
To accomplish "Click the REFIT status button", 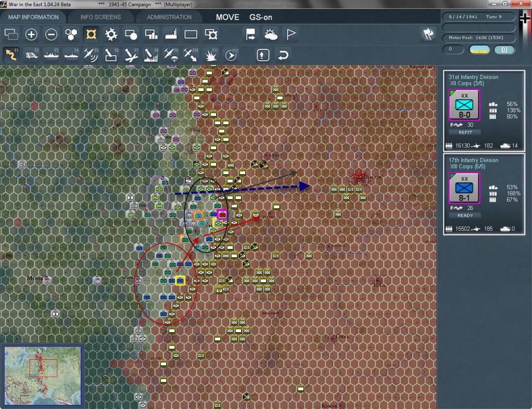I will [x=465, y=133].
